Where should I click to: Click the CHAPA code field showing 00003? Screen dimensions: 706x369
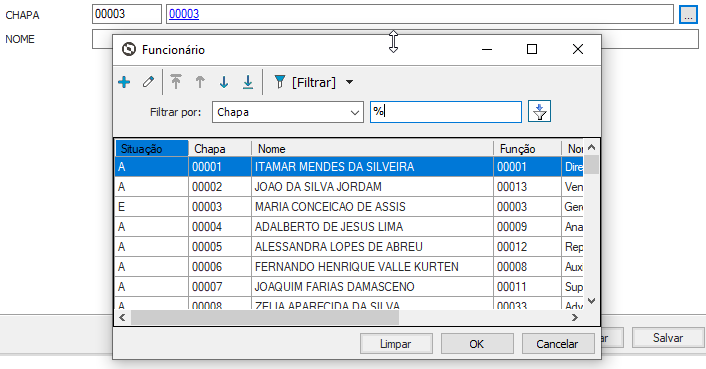pyautogui.click(x=127, y=14)
